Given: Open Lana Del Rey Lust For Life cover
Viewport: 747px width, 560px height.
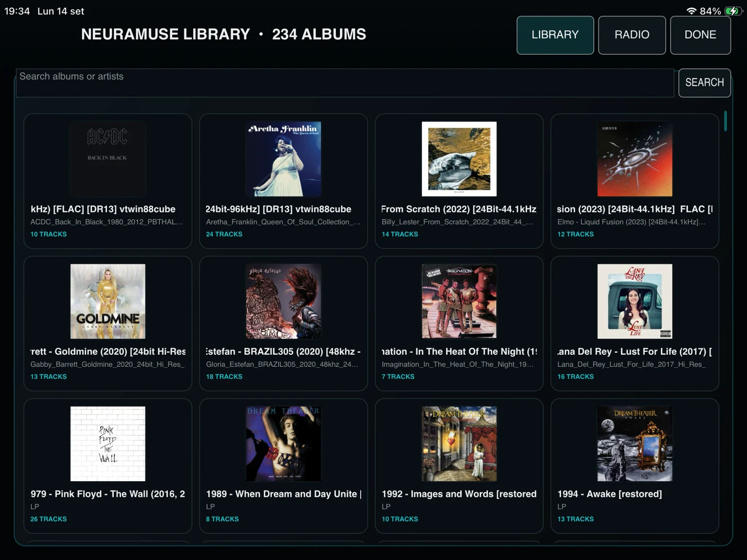Looking at the screenshot, I should pos(635,301).
